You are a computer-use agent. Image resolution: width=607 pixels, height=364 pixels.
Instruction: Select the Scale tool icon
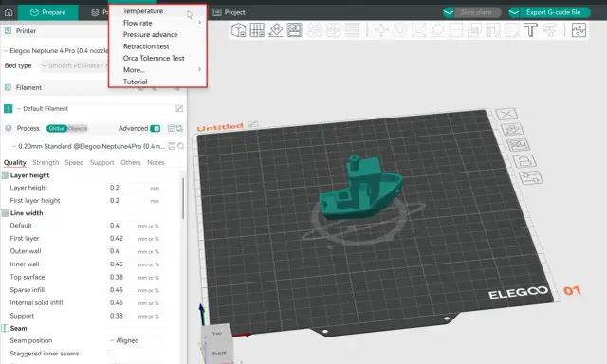click(x=418, y=29)
